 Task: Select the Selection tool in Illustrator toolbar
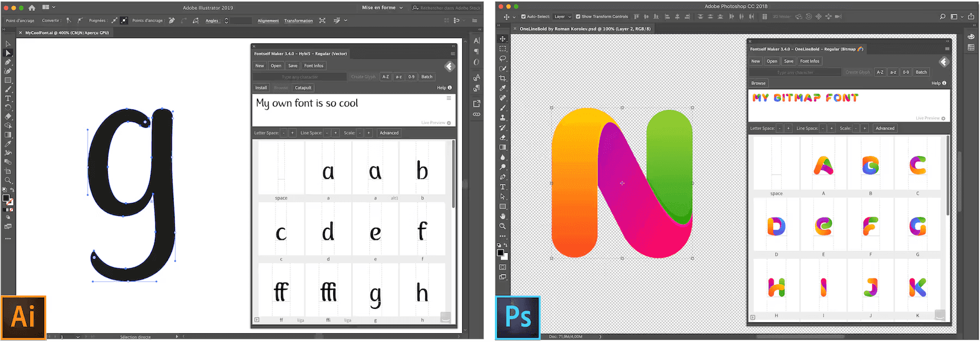tap(8, 43)
